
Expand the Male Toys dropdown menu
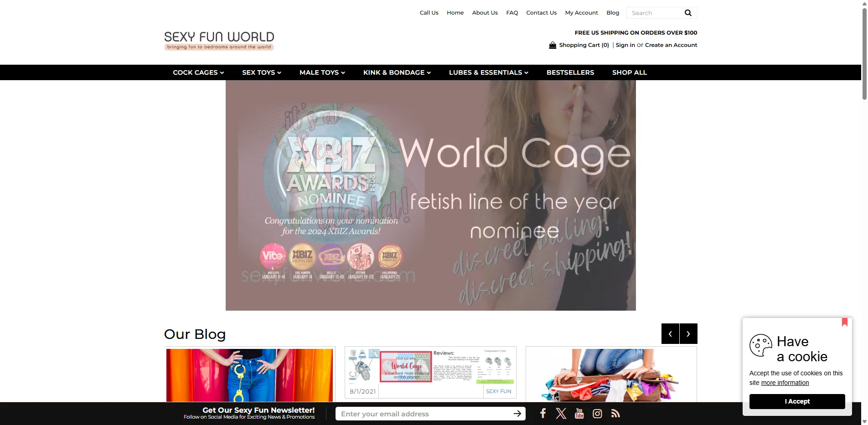322,72
